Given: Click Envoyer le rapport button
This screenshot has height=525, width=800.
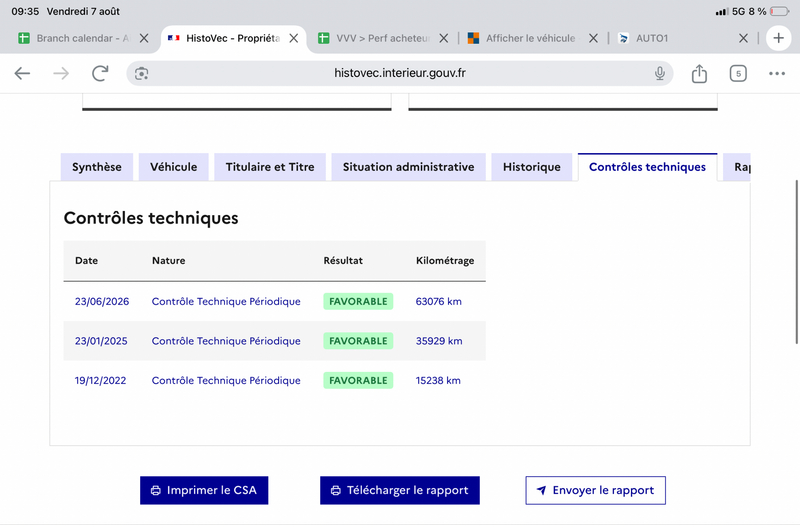Looking at the screenshot, I should tap(595, 490).
